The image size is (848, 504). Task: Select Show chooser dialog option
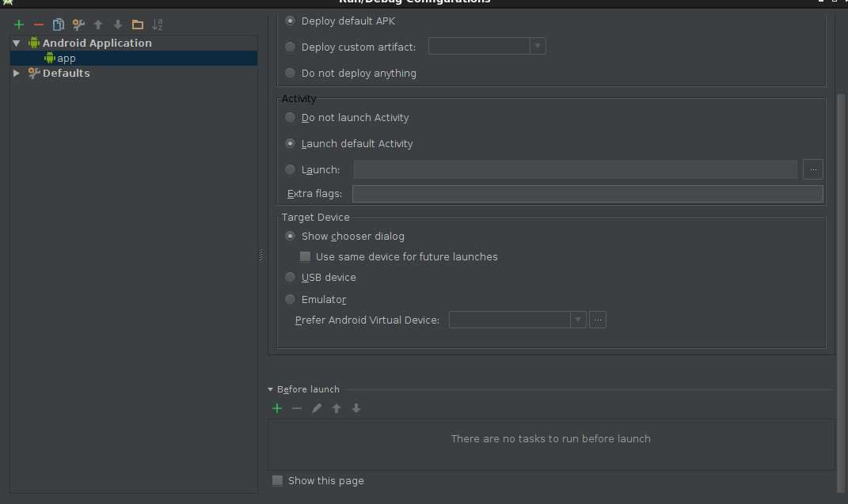tap(291, 236)
